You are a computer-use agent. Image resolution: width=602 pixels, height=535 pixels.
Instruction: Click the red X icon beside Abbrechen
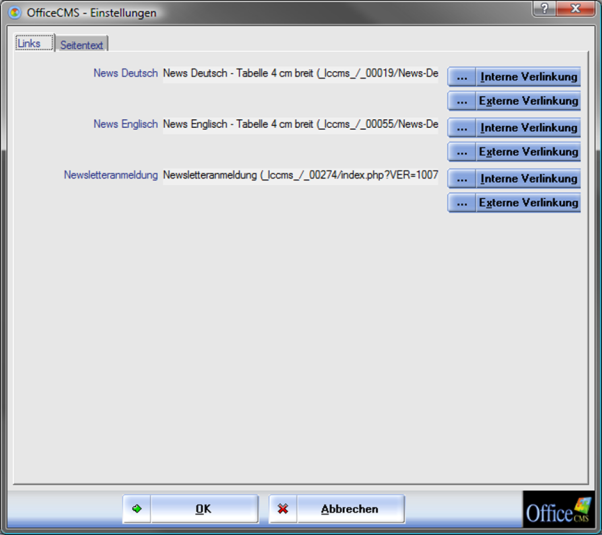(x=283, y=509)
